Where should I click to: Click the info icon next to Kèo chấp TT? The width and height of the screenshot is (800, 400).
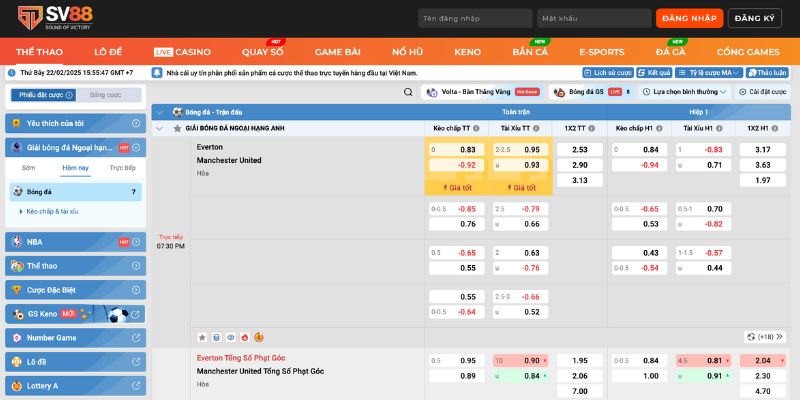pos(477,128)
